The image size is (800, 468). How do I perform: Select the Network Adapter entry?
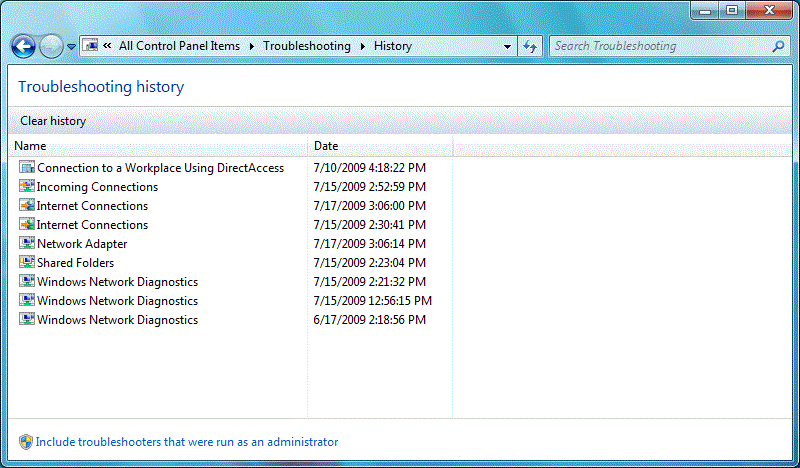click(x=82, y=244)
